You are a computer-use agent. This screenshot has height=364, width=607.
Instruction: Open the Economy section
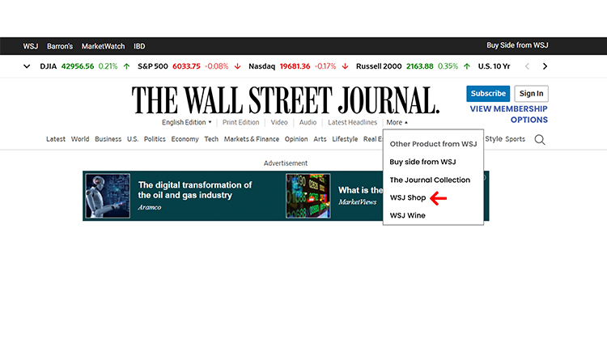pos(185,139)
